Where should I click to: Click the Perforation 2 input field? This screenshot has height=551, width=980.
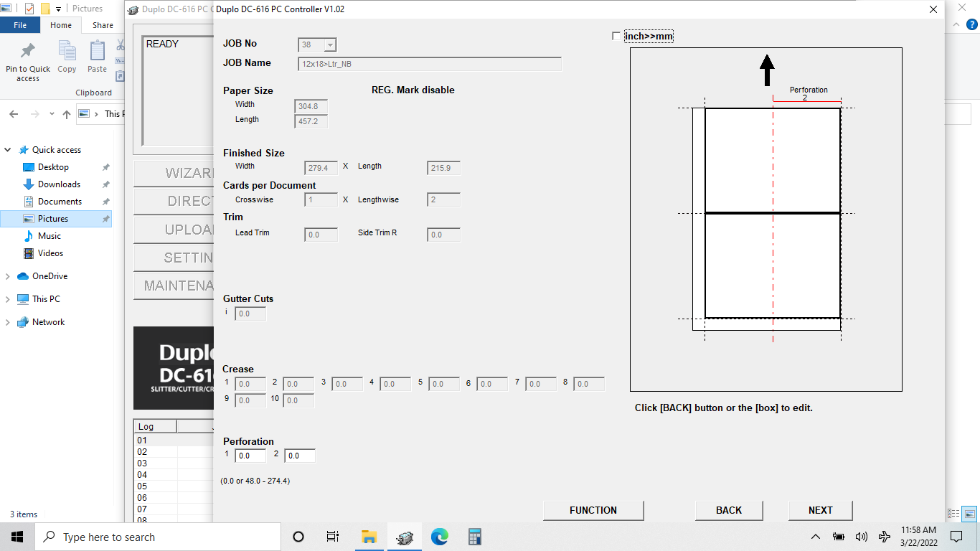(x=300, y=456)
